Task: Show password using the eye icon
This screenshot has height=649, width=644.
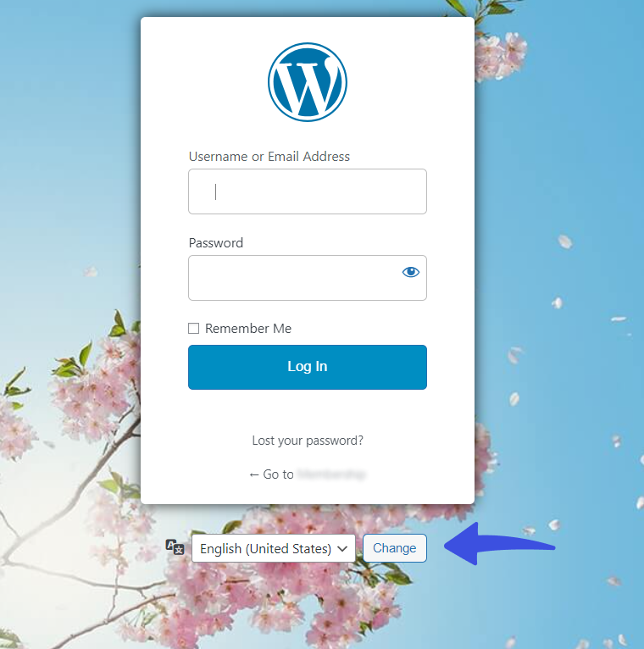Action: [411, 272]
